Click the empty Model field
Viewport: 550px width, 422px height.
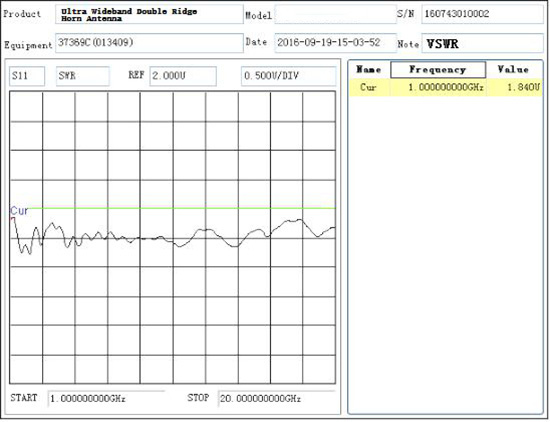[335, 14]
